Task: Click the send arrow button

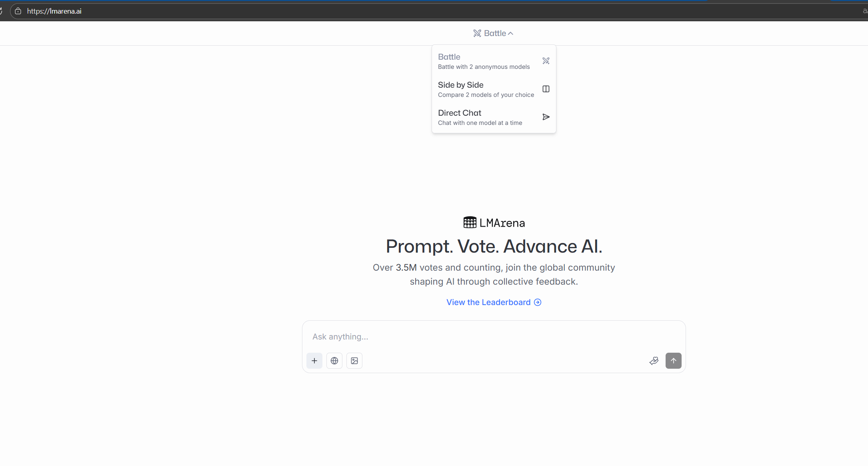Action: (x=674, y=361)
